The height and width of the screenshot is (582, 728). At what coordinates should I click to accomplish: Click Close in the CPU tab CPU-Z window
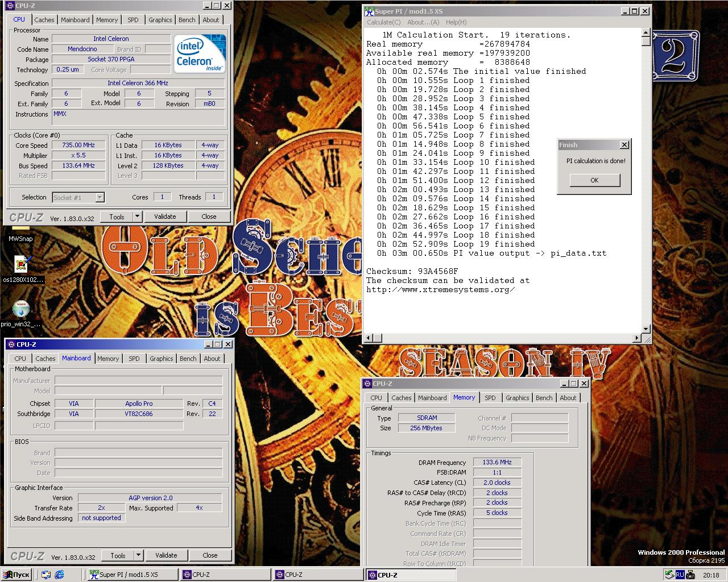click(209, 217)
